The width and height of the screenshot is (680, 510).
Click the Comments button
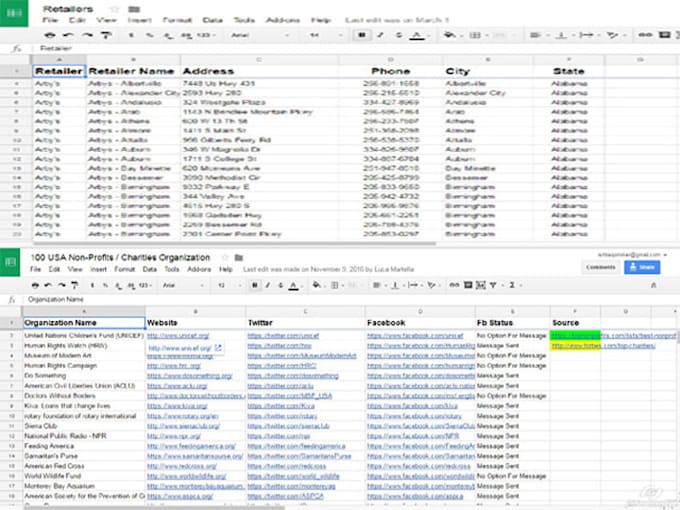(x=601, y=267)
